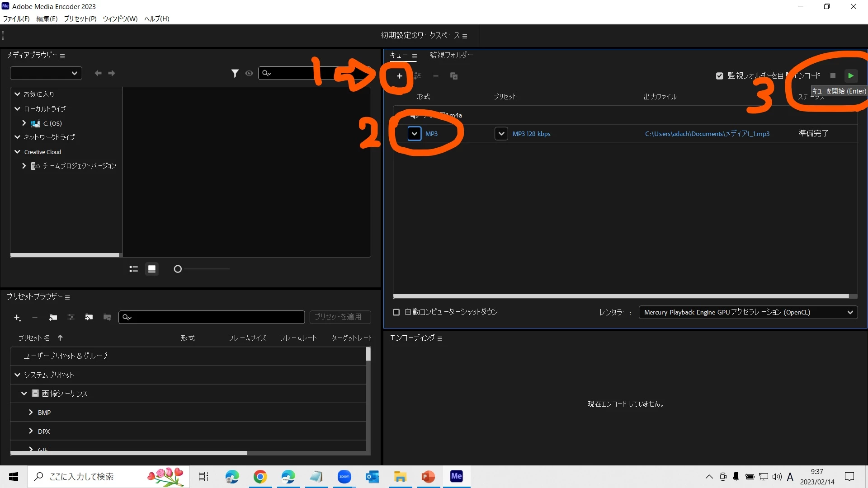Switch media browser to thumbnail view
This screenshot has width=868, height=488.
(152, 269)
